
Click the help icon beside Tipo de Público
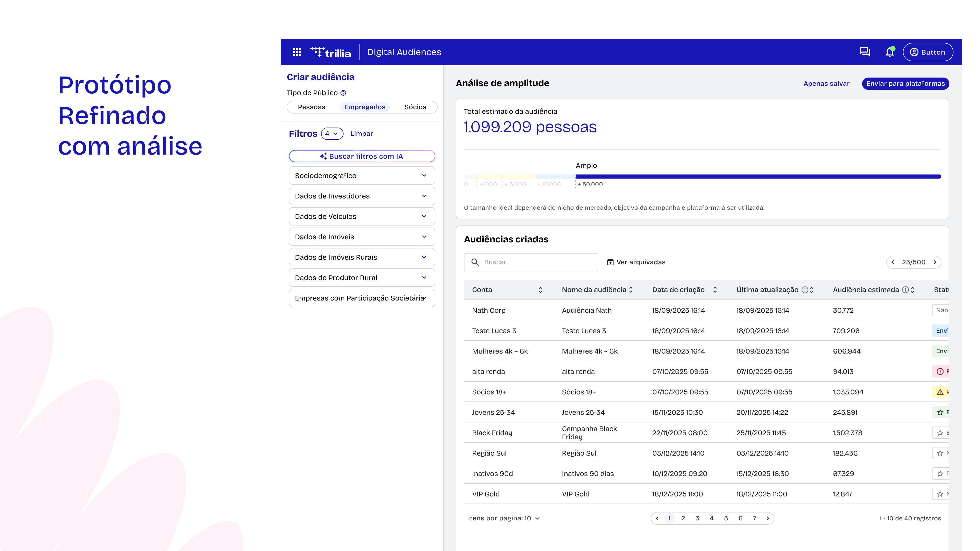[343, 93]
